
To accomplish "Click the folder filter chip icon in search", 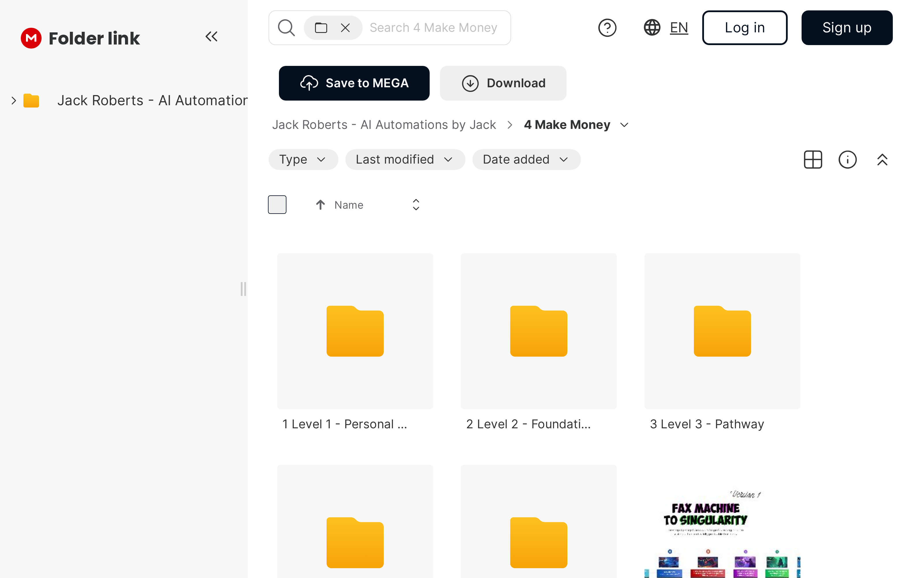I will click(321, 27).
